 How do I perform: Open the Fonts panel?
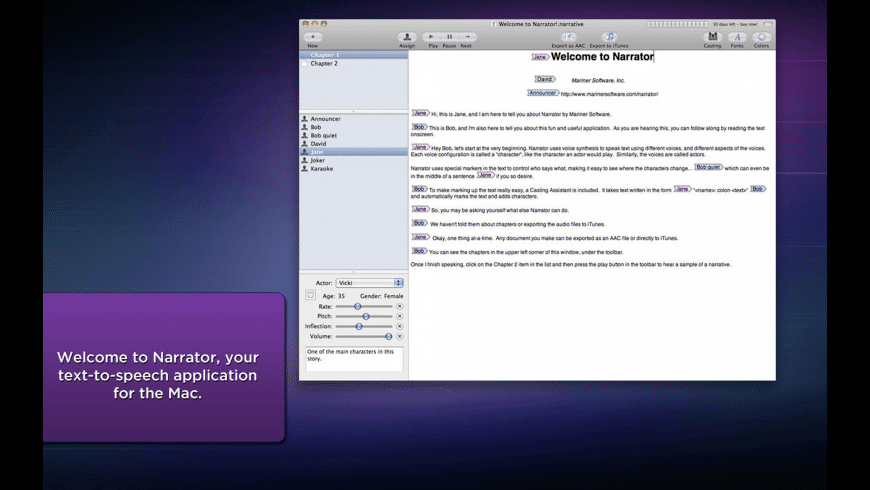[737, 37]
